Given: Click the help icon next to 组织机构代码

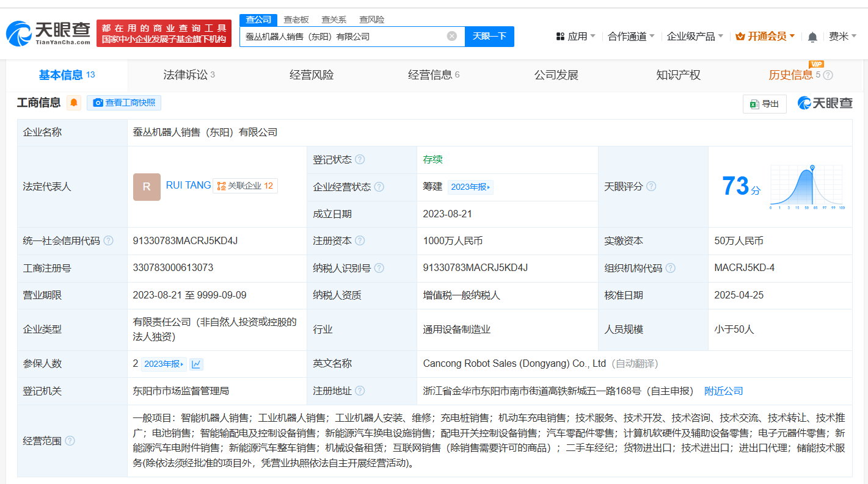Looking at the screenshot, I should tap(671, 268).
